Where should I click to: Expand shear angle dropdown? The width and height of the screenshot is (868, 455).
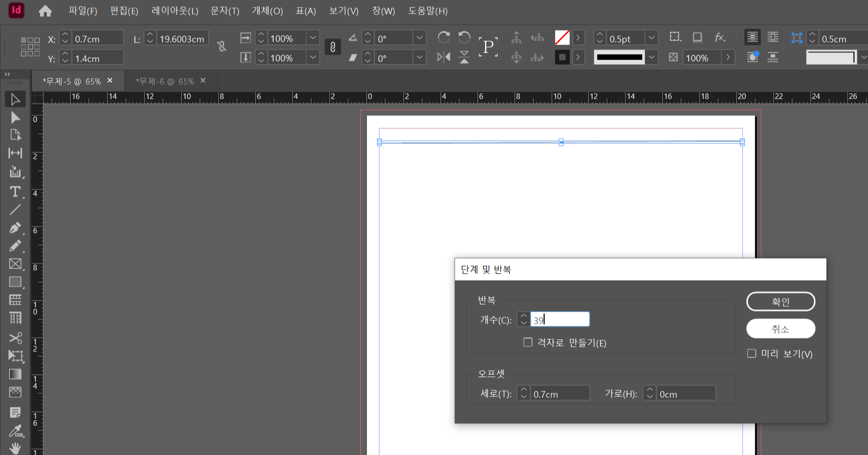pyautogui.click(x=419, y=58)
